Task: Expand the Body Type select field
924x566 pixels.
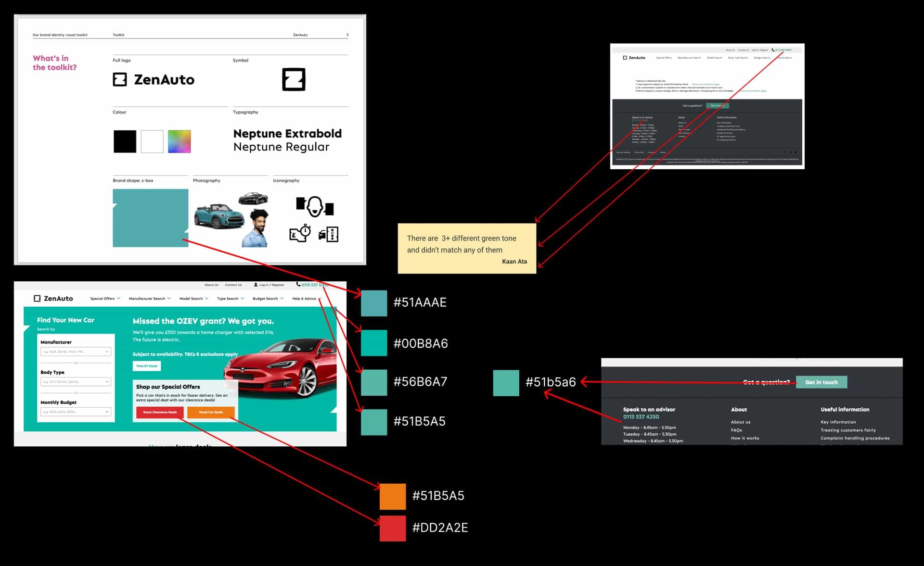Action: (x=76, y=381)
